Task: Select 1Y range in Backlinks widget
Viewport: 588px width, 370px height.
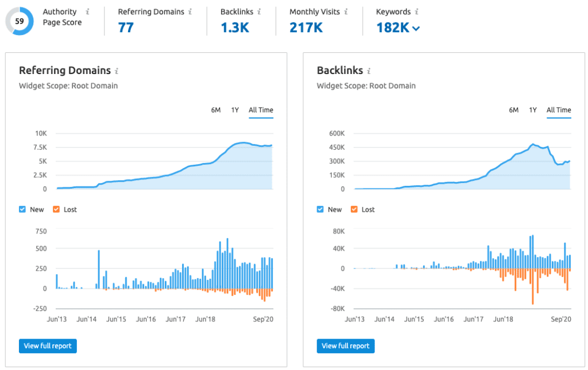Action: [x=533, y=110]
